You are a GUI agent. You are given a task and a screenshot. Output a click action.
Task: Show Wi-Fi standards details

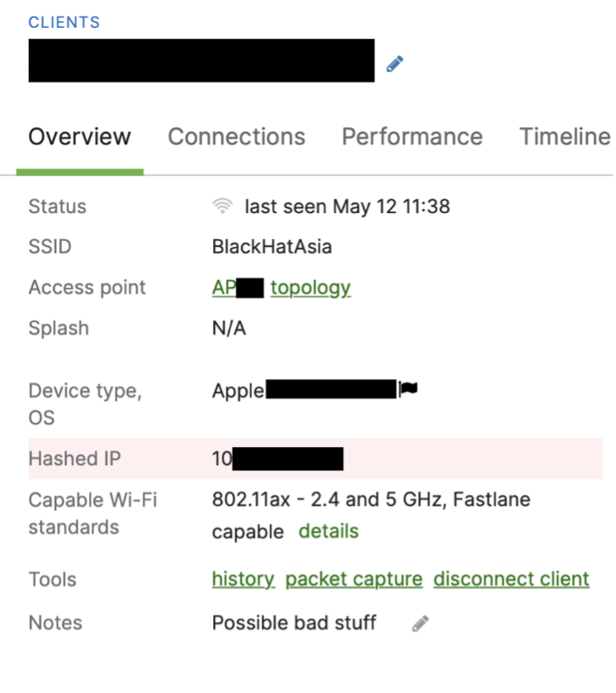click(328, 530)
